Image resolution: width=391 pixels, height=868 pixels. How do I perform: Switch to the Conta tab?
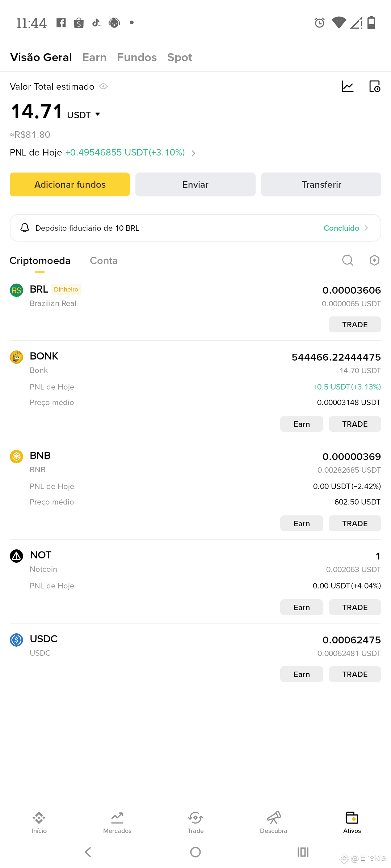[x=104, y=260]
